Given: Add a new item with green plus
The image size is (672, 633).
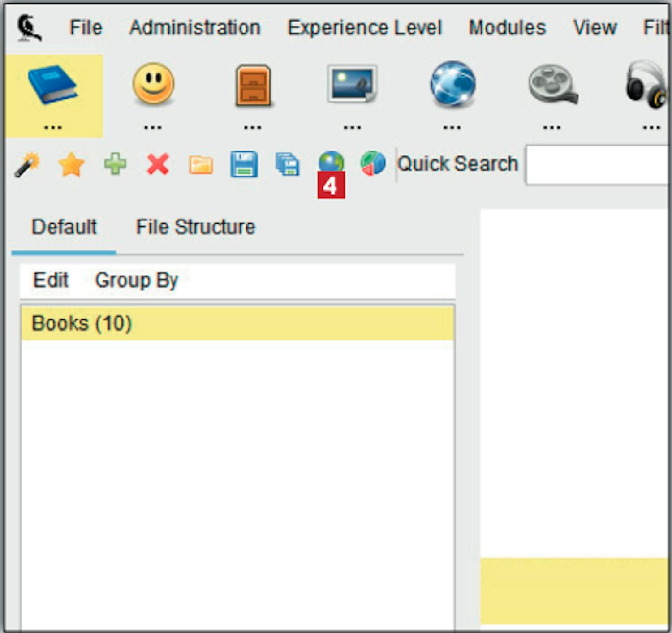Looking at the screenshot, I should [x=115, y=164].
